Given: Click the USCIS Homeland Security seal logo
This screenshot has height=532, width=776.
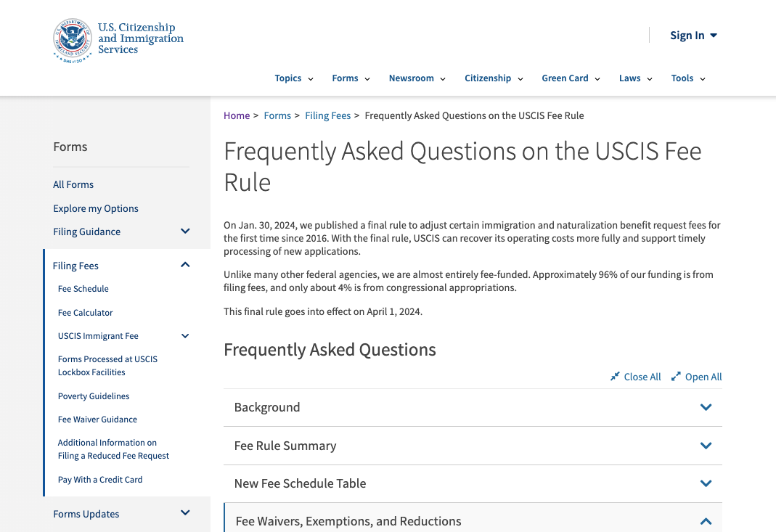Looking at the screenshot, I should [73, 41].
